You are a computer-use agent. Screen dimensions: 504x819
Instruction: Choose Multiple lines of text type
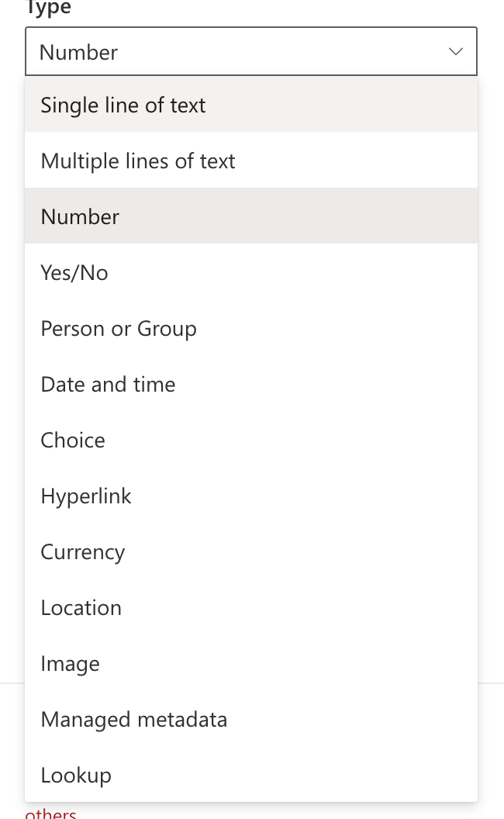click(x=137, y=161)
